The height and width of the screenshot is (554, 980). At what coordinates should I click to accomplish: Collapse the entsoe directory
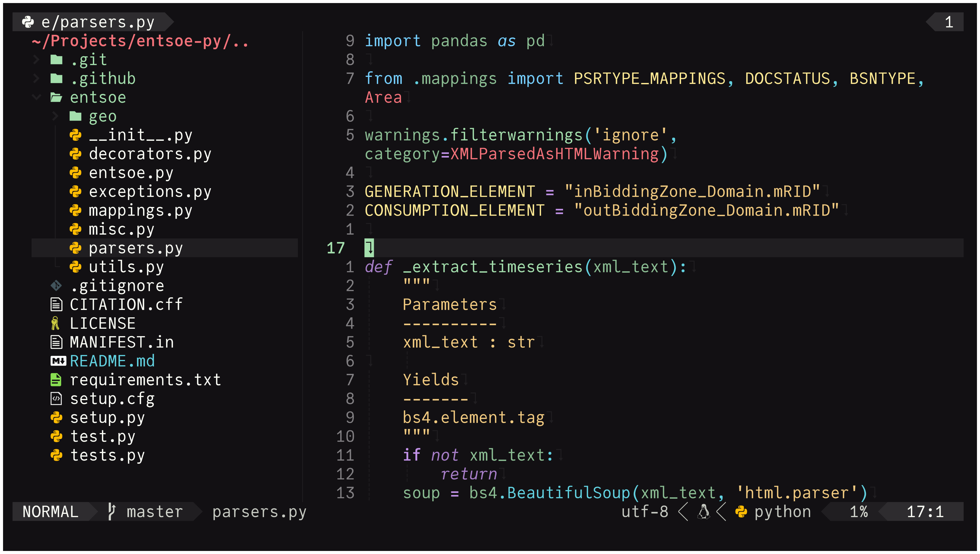(36, 97)
